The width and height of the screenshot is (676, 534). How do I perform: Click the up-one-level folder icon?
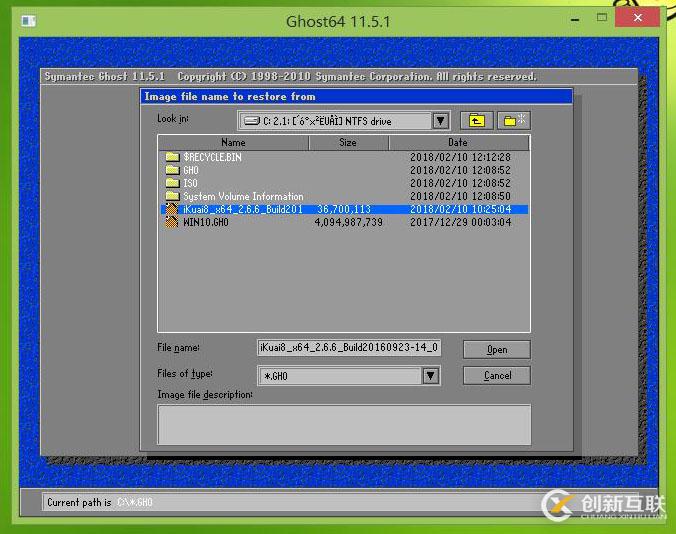476,121
